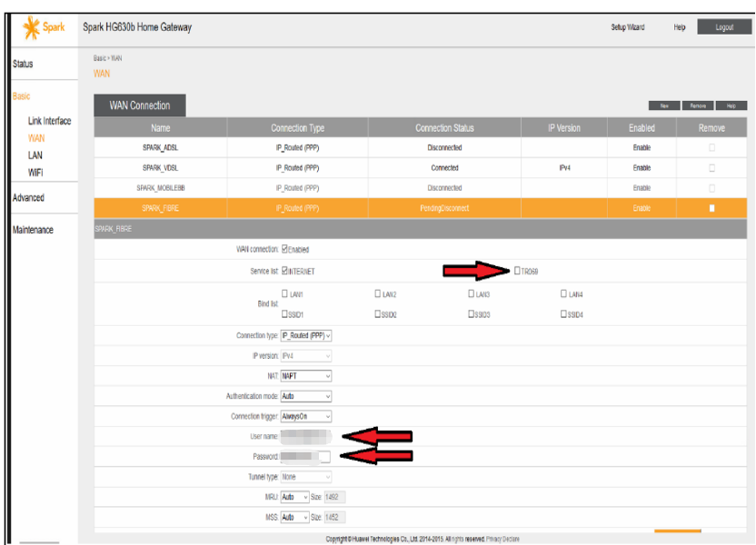This screenshot has width=756, height=545.
Task: Click the Connection Status column header
Action: pyautogui.click(x=444, y=128)
